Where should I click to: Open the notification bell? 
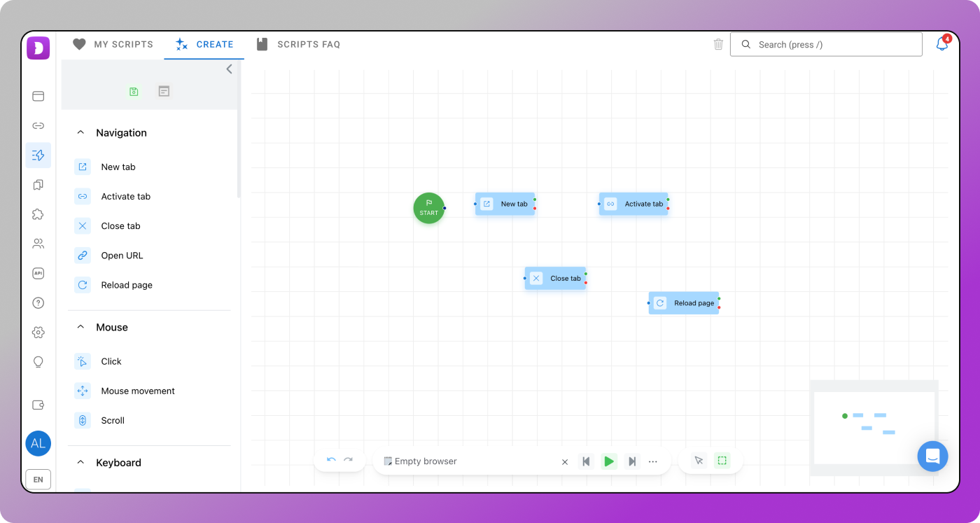[942, 44]
